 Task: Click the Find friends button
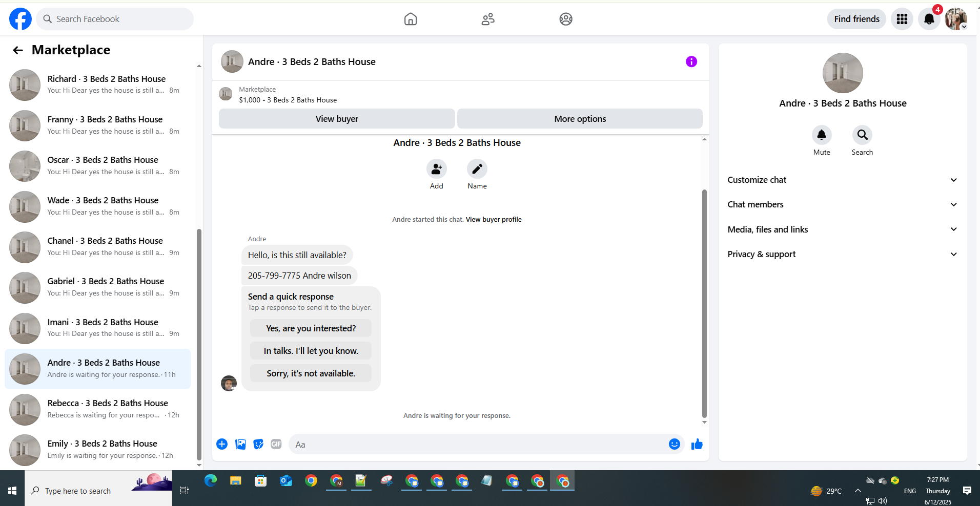click(856, 19)
